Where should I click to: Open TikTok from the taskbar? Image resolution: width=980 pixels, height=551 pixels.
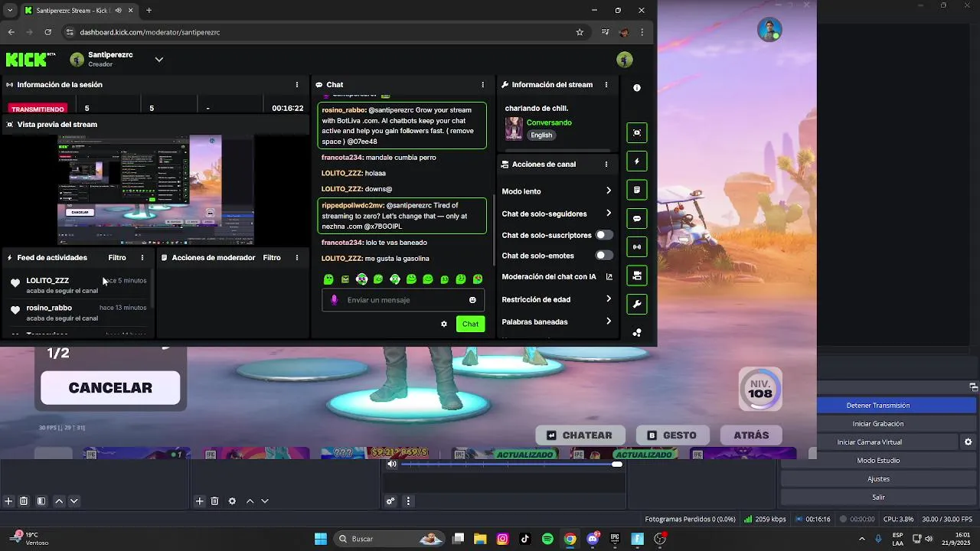point(525,539)
